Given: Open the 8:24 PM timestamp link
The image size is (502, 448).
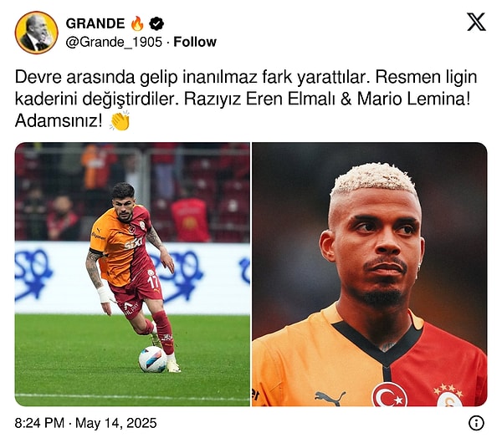Looking at the screenshot, I should click(39, 423).
